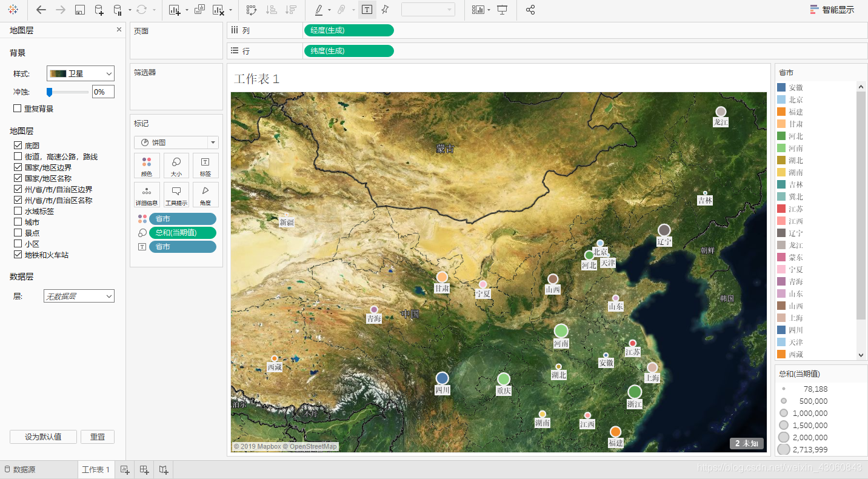
Task: Click the fix axes pin icon
Action: coord(386,10)
